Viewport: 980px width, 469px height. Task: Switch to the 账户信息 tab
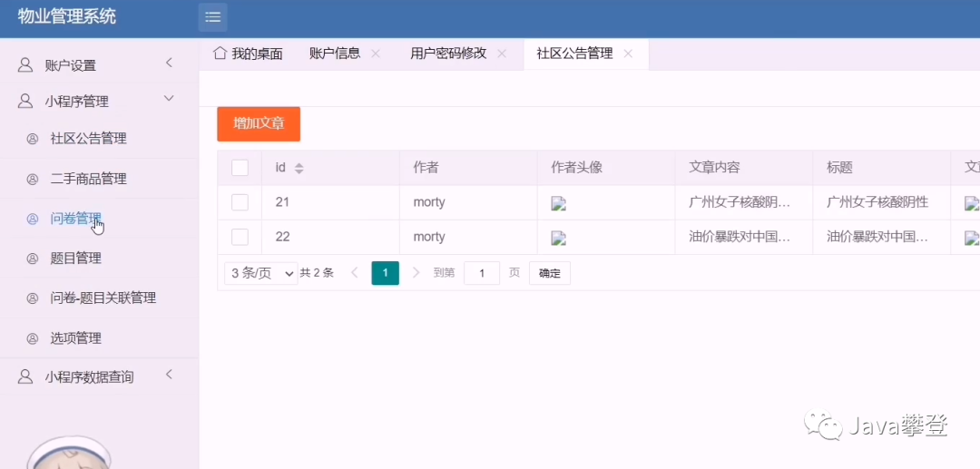pos(335,54)
